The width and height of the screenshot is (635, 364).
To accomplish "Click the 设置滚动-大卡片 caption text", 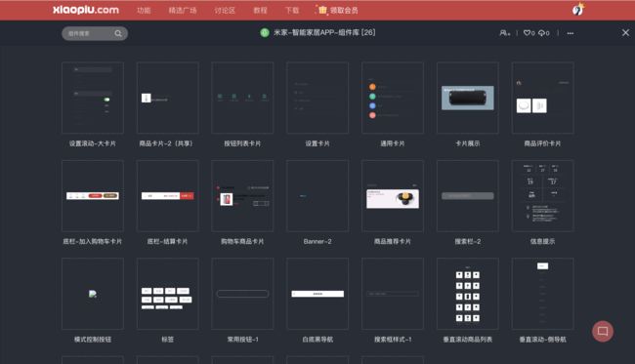I will tap(93, 143).
